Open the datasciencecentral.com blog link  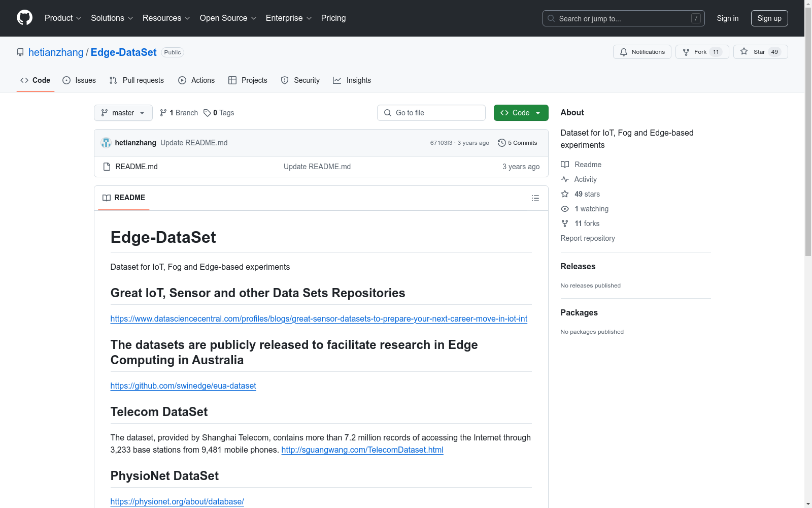[x=319, y=319]
